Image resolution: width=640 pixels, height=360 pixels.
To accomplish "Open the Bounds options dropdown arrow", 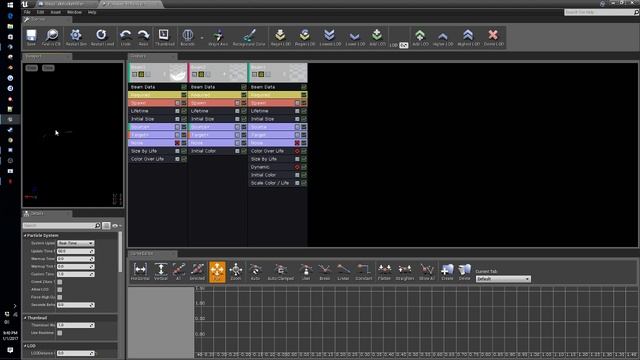I will coord(202,37).
